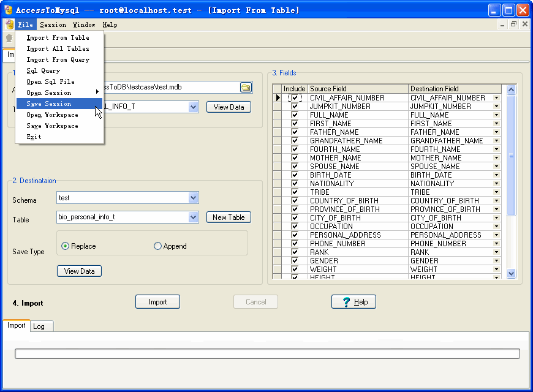Select the PERSONAL_ADDRESS source field cell

click(x=358, y=235)
